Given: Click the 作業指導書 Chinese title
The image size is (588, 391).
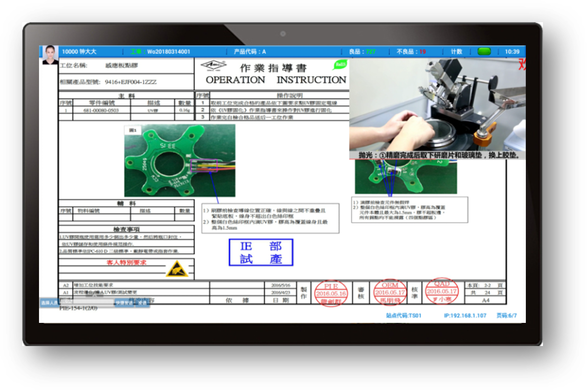Looking at the screenshot, I should point(273,68).
